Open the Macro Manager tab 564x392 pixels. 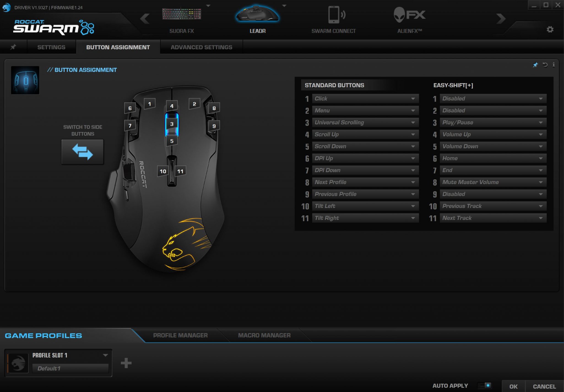(264, 335)
